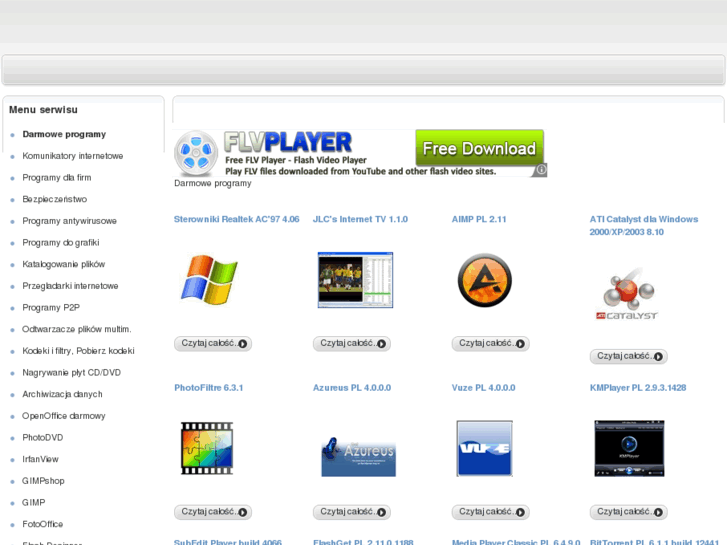Open Sterowniki Realtek AC'97 4.06 link
This screenshot has height=545, width=727.
click(x=236, y=219)
